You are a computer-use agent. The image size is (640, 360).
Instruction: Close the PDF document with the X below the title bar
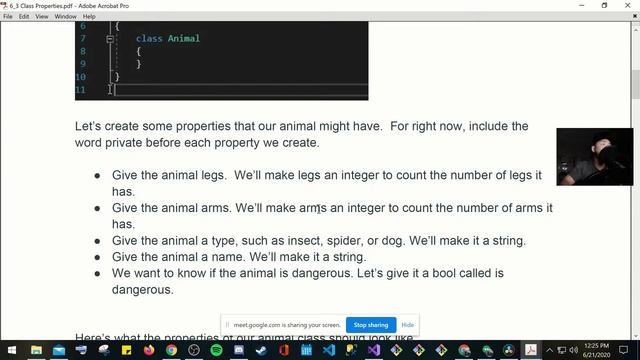pyautogui.click(x=635, y=16)
